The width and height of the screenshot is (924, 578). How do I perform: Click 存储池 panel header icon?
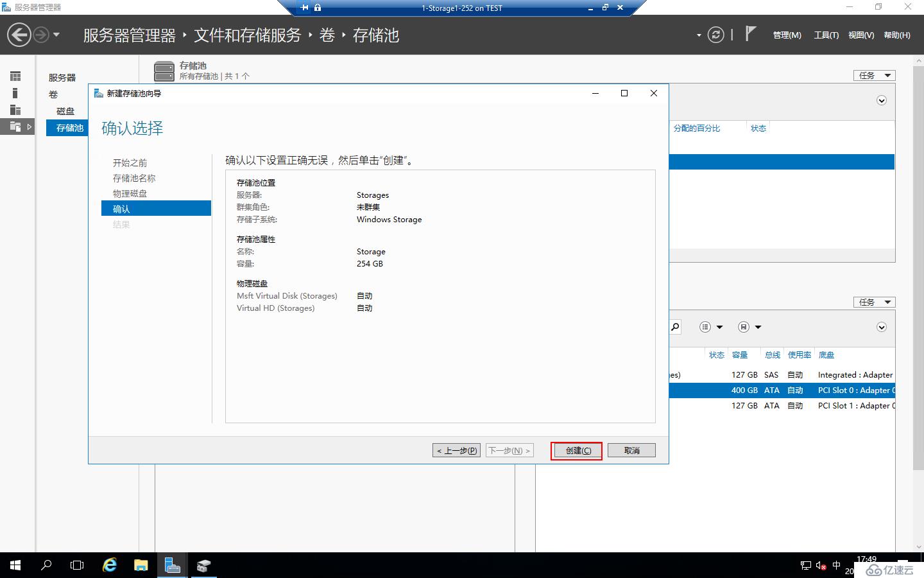point(164,71)
